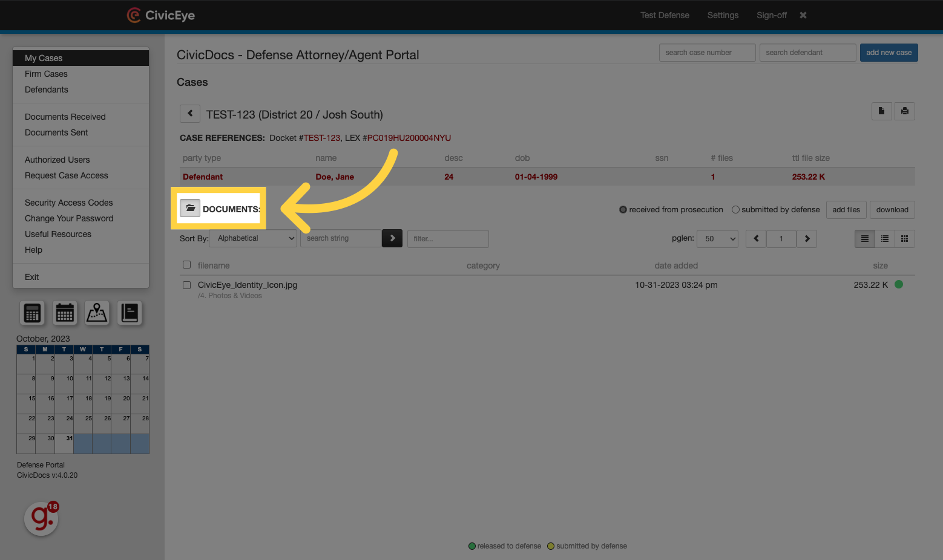Open Security Access Codes

pyautogui.click(x=80, y=203)
